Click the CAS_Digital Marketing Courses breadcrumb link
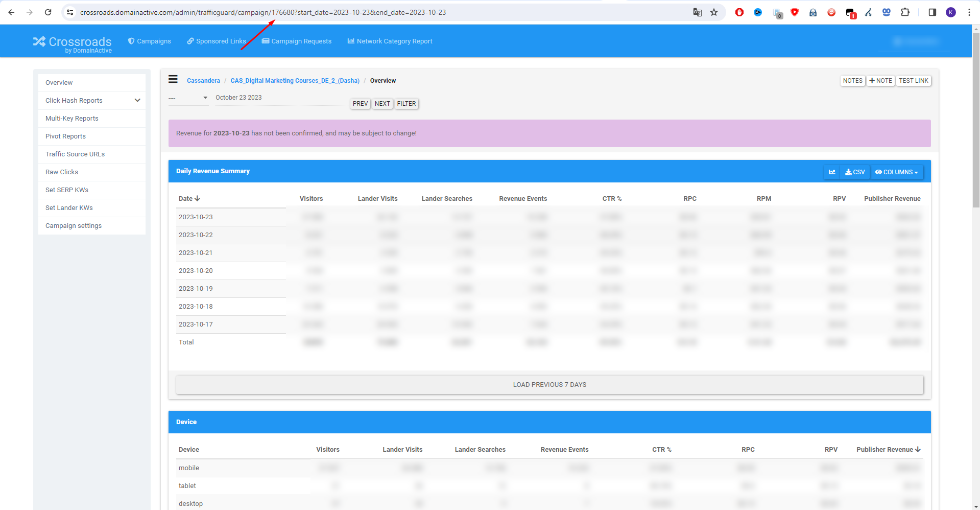The width and height of the screenshot is (980, 510). (x=295, y=81)
